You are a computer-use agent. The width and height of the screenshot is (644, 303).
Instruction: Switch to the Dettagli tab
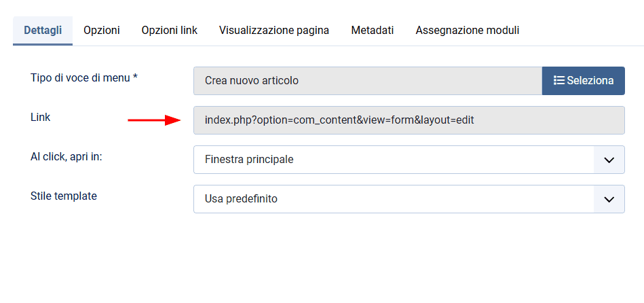coord(43,30)
